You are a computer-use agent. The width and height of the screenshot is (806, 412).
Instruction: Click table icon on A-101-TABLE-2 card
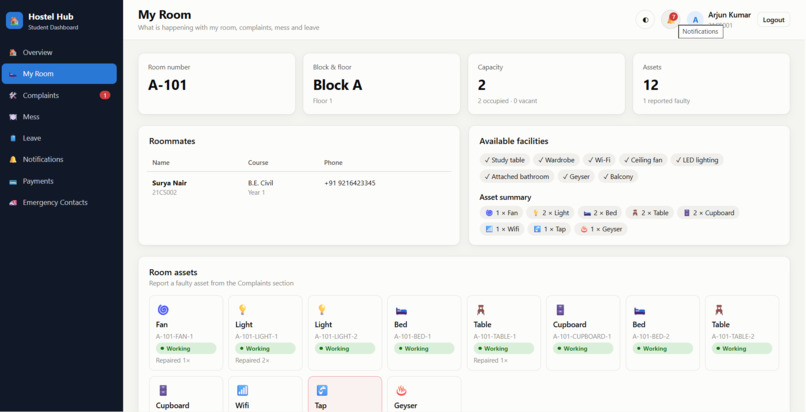(719, 310)
